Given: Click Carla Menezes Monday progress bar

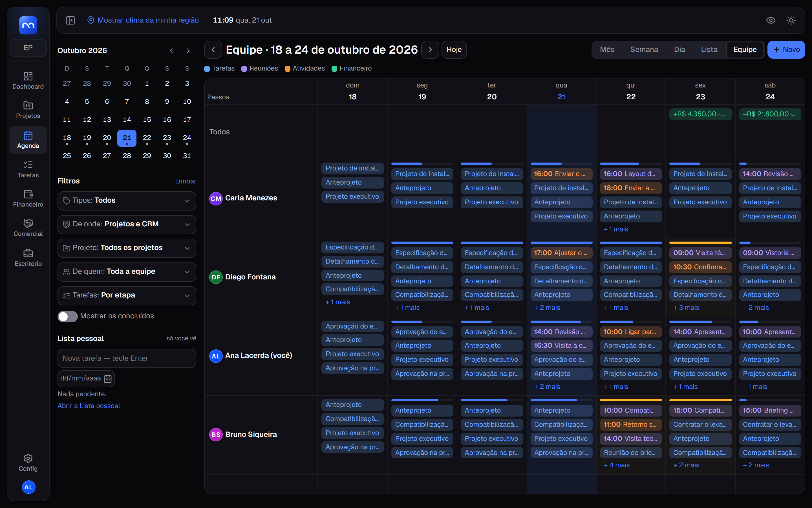Looking at the screenshot, I should click(x=422, y=164).
